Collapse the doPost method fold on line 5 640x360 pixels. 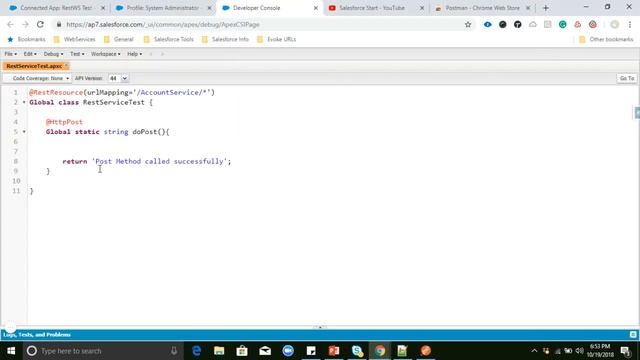[x=24, y=132]
